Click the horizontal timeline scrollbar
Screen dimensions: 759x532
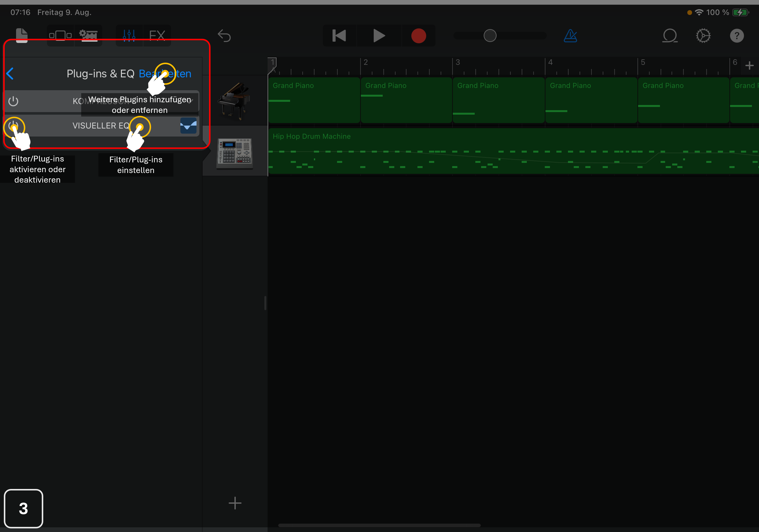pyautogui.click(x=379, y=525)
